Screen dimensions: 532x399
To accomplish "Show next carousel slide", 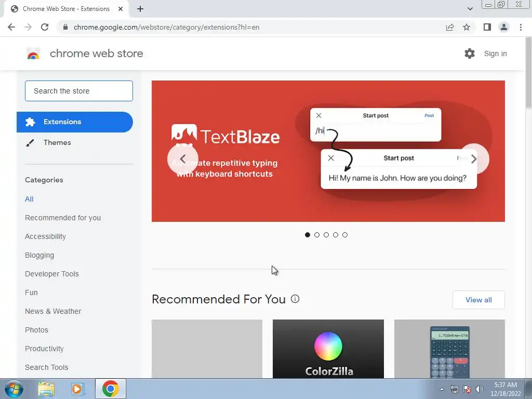I will (474, 159).
